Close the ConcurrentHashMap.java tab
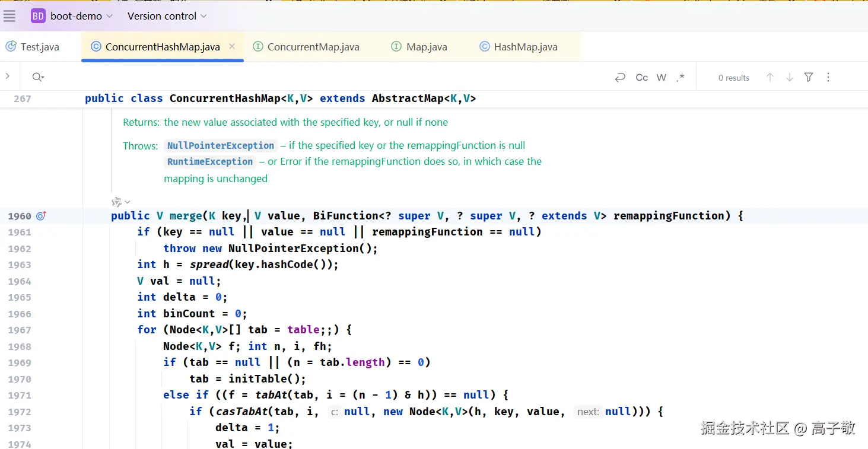The height and width of the screenshot is (449, 868). click(x=232, y=46)
